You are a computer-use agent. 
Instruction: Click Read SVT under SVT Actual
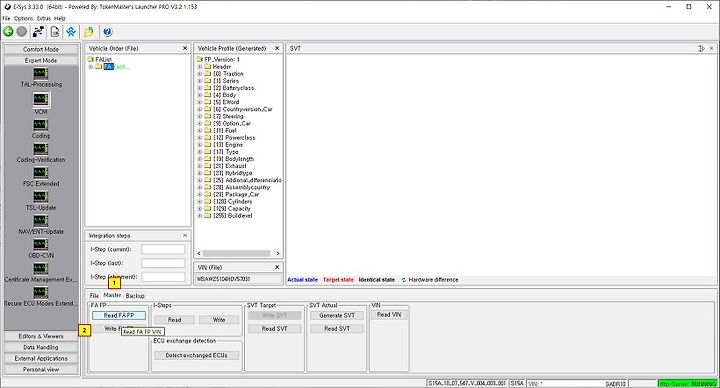[x=337, y=329]
